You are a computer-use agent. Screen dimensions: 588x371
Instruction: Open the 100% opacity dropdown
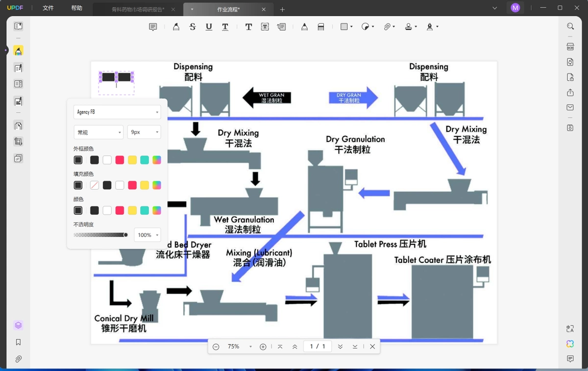click(x=147, y=235)
